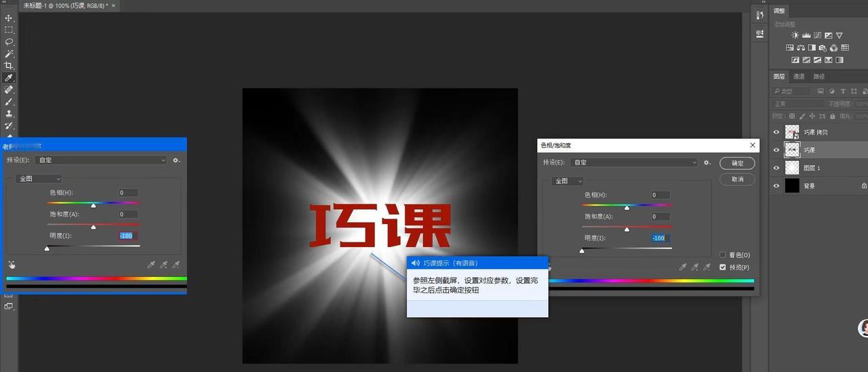Hide the 背景 layer
This screenshot has width=868, height=372.
click(x=776, y=185)
